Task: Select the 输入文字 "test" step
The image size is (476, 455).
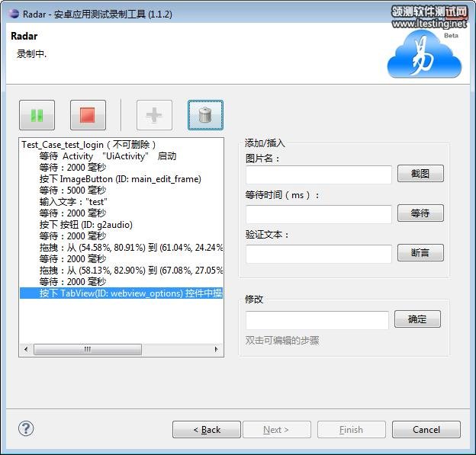Action: point(73,202)
